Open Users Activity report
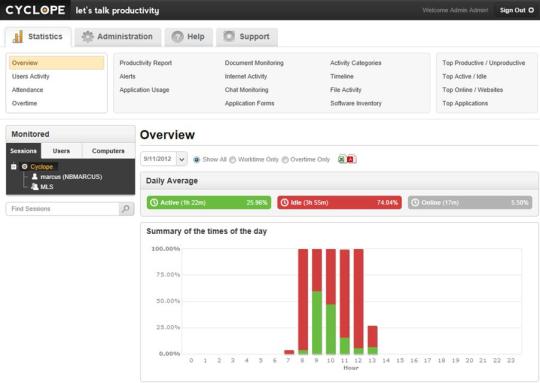Image resolution: width=540 pixels, height=383 pixels. pyautogui.click(x=31, y=76)
